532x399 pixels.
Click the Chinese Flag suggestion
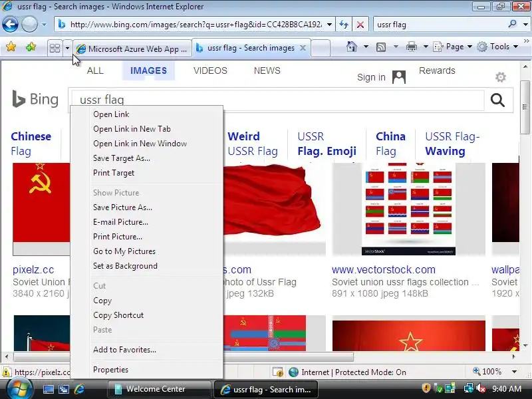31,144
